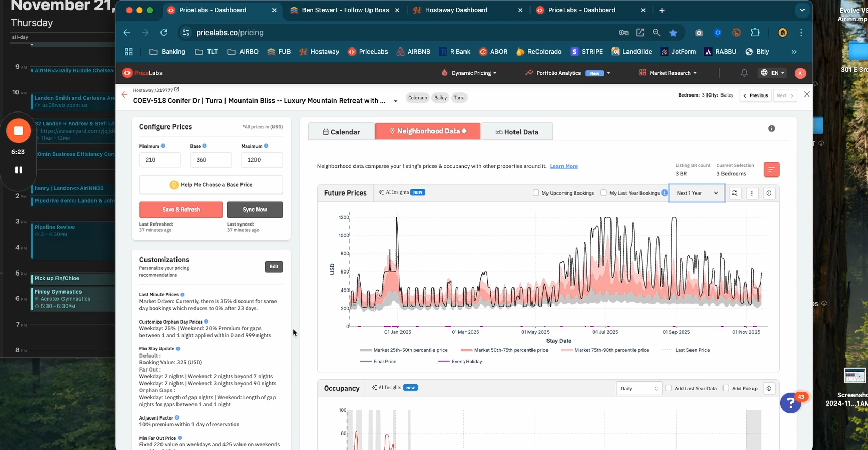Click the Save & Refresh button
Viewport: 868px width, 450px height.
click(181, 210)
